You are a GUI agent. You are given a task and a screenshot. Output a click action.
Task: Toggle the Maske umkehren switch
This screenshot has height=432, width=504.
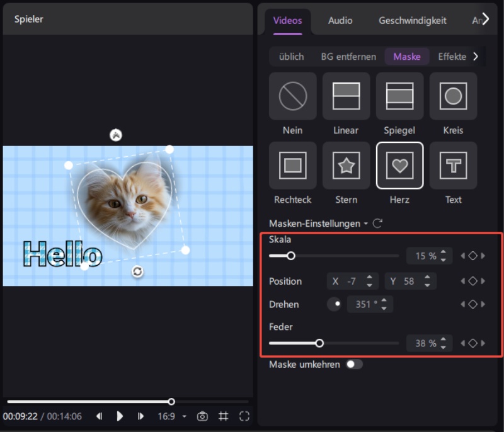pos(354,365)
